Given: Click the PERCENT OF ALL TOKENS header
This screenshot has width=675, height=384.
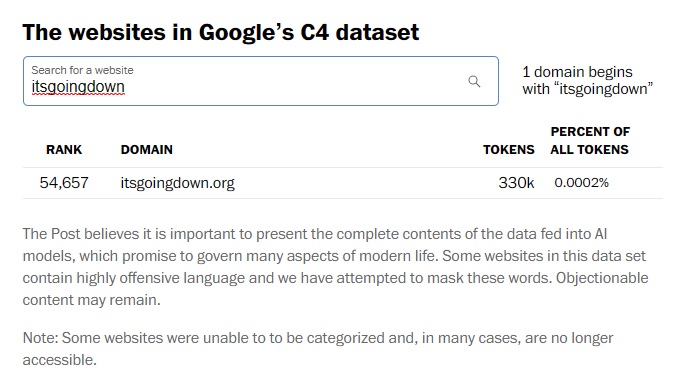Looking at the screenshot, I should coord(590,140).
